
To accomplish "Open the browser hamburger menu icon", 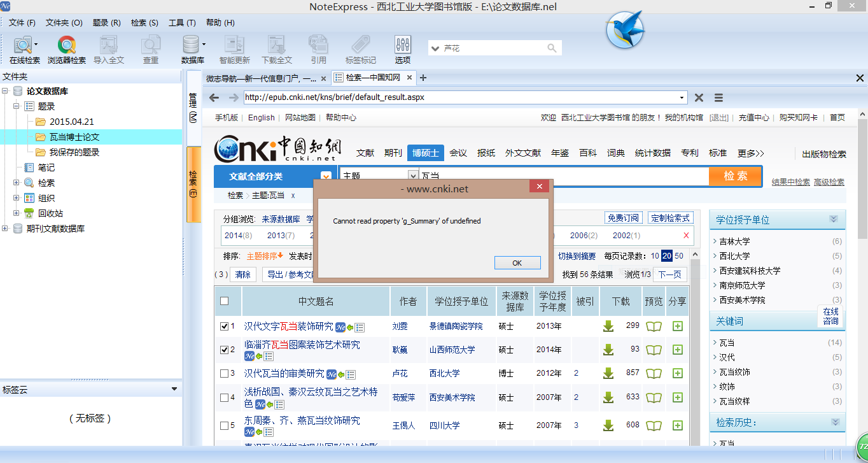I will [718, 97].
